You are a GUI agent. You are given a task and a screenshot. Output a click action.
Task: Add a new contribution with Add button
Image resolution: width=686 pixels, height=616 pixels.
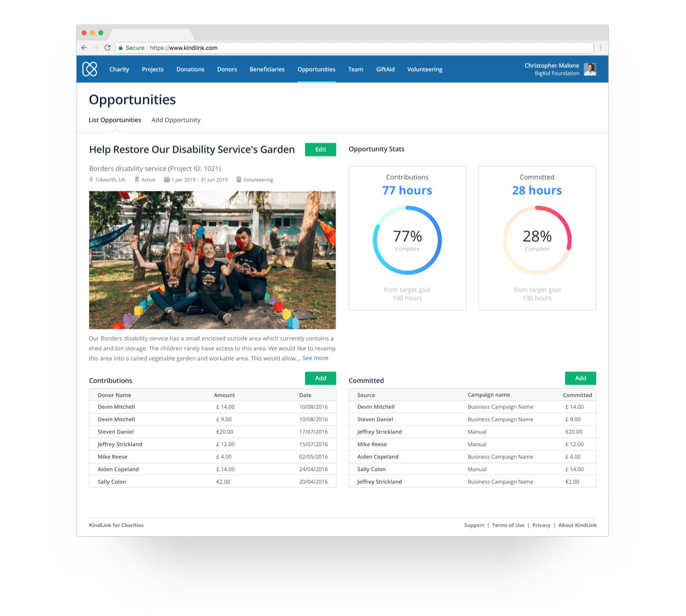[x=320, y=378]
